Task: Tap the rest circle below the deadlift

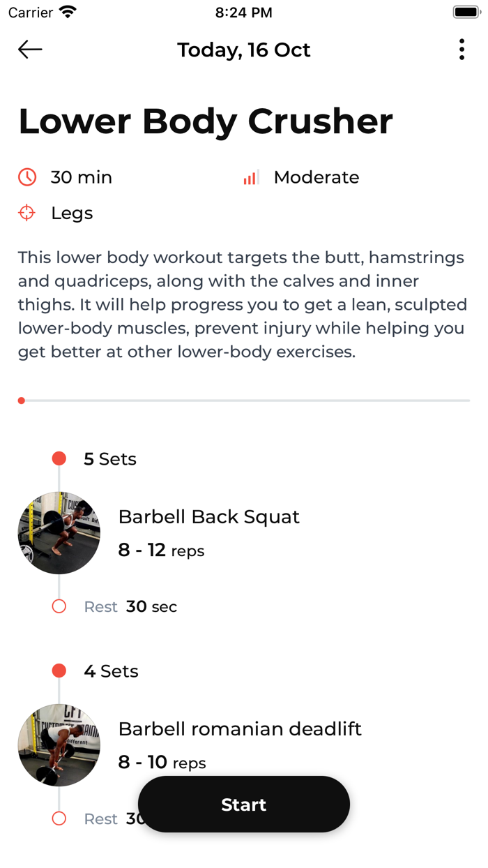Action: click(59, 818)
